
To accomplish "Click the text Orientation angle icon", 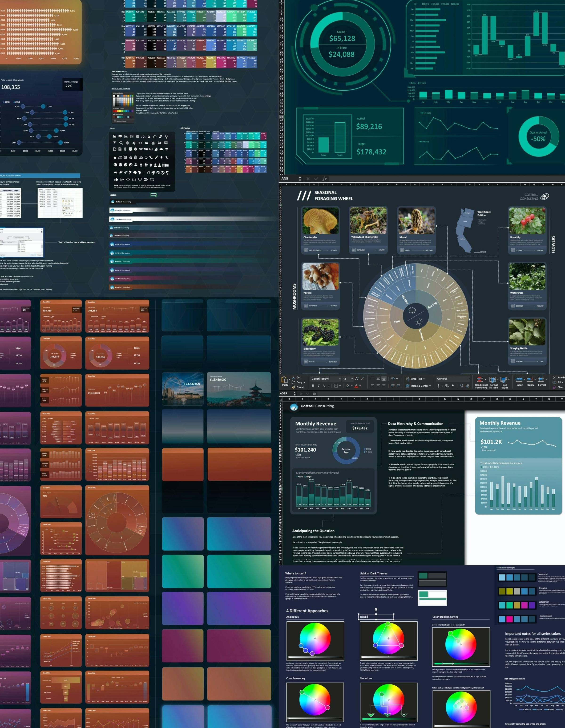I will 393,379.
